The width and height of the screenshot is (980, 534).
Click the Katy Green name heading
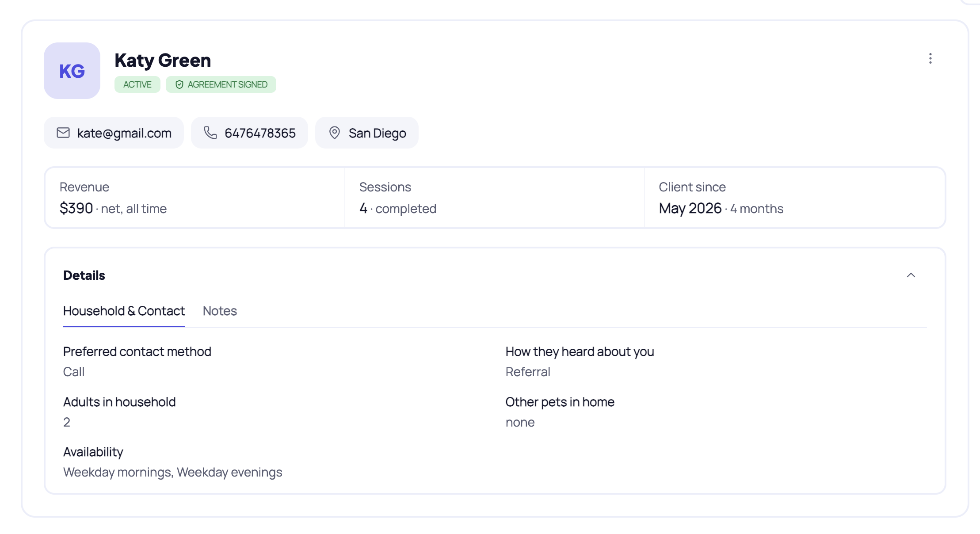tap(163, 60)
